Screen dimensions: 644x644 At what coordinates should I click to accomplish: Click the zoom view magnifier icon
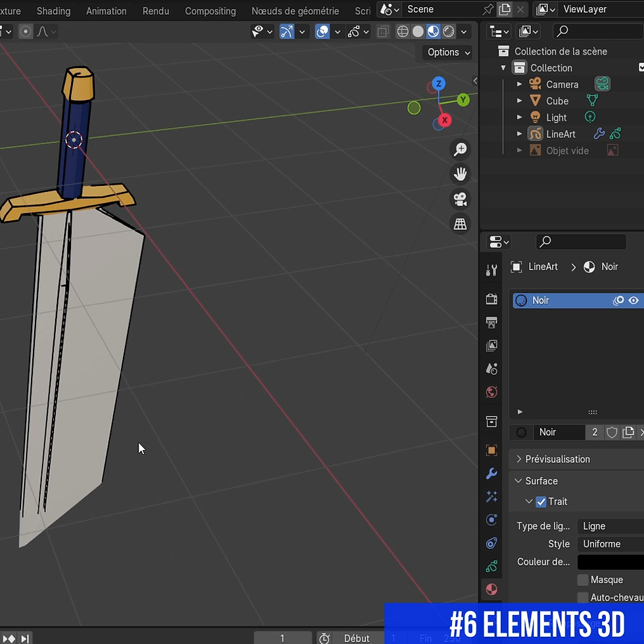pos(460,149)
